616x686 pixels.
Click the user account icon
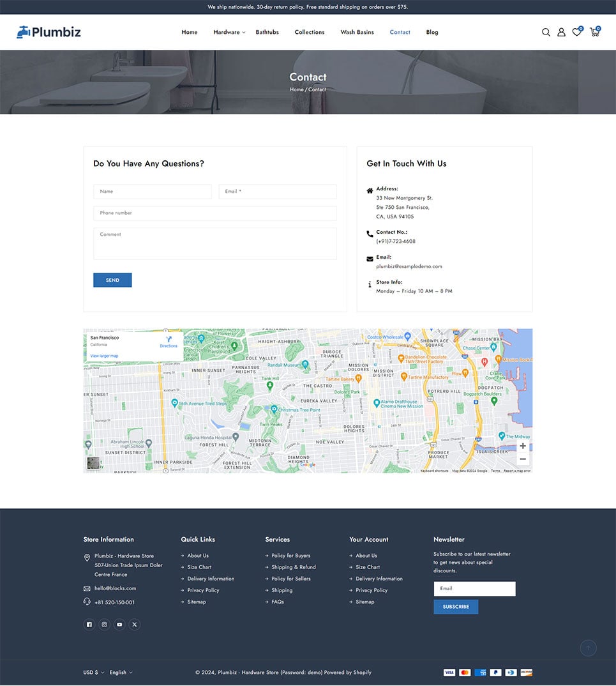click(x=561, y=33)
